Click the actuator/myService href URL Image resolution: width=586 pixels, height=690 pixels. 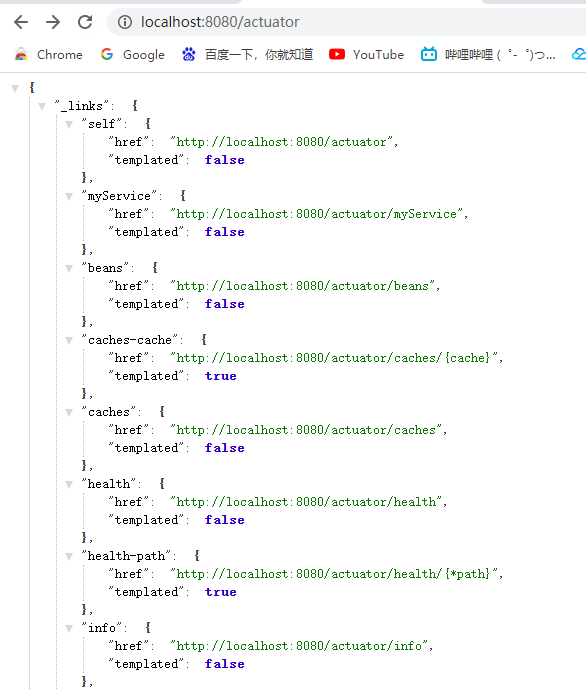[x=317, y=214]
